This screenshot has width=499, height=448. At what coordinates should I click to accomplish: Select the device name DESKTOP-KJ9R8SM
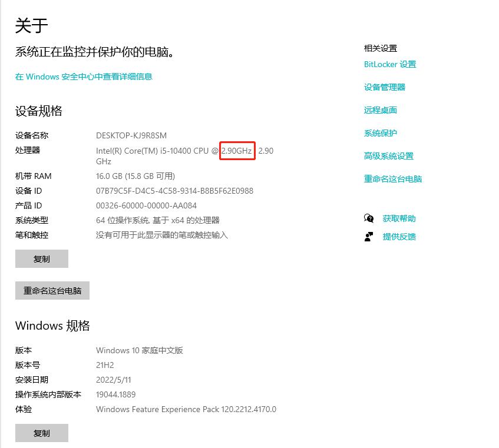(x=131, y=135)
